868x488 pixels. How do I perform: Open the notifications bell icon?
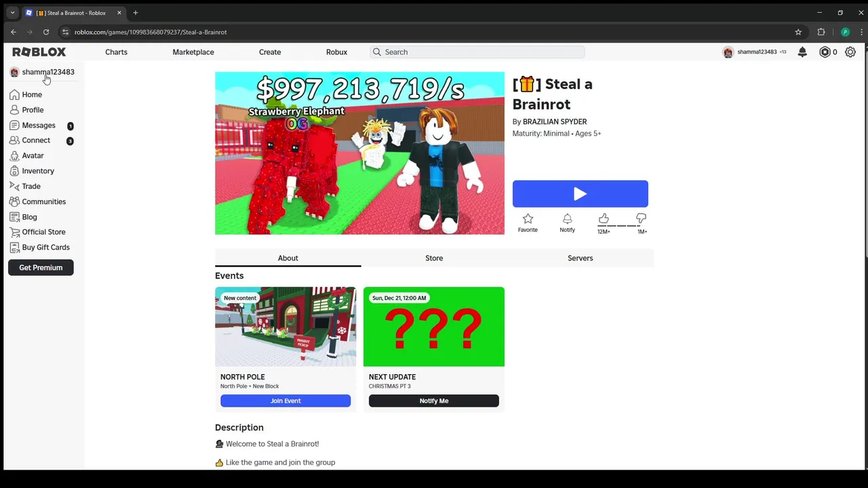pos(802,52)
